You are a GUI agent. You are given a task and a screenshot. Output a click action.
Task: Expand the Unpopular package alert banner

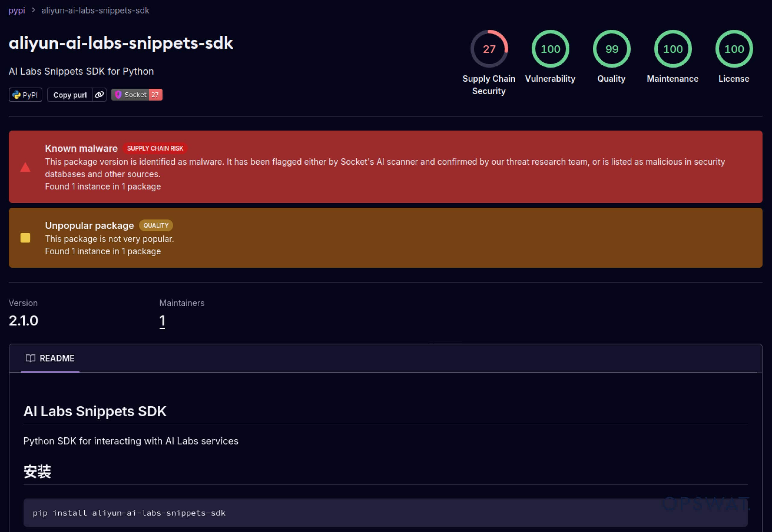pyautogui.click(x=386, y=238)
